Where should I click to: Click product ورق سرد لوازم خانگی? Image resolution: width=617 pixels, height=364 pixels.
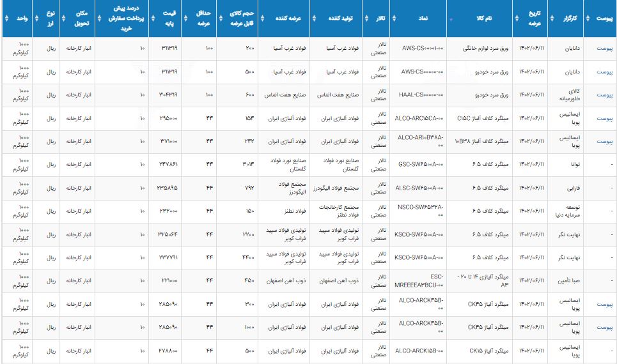(x=485, y=49)
